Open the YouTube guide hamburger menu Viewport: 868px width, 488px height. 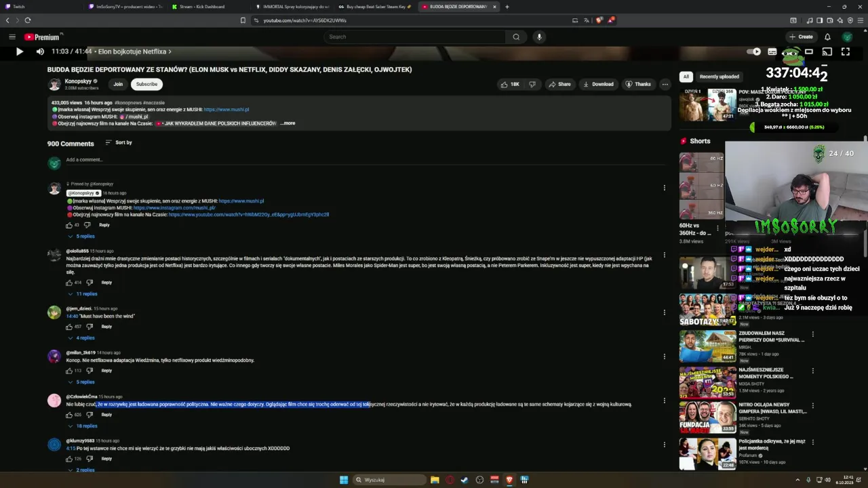(x=12, y=37)
